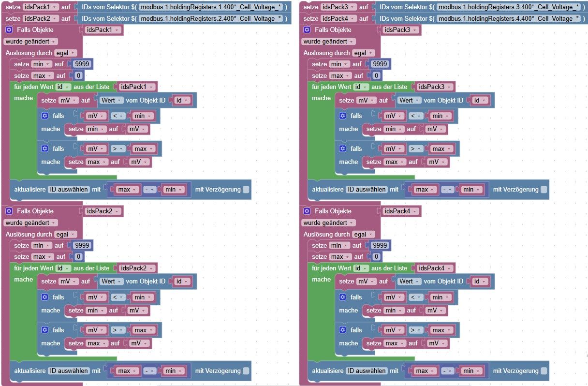Click the 9999 number field in idsPack4 trigger

tap(381, 245)
